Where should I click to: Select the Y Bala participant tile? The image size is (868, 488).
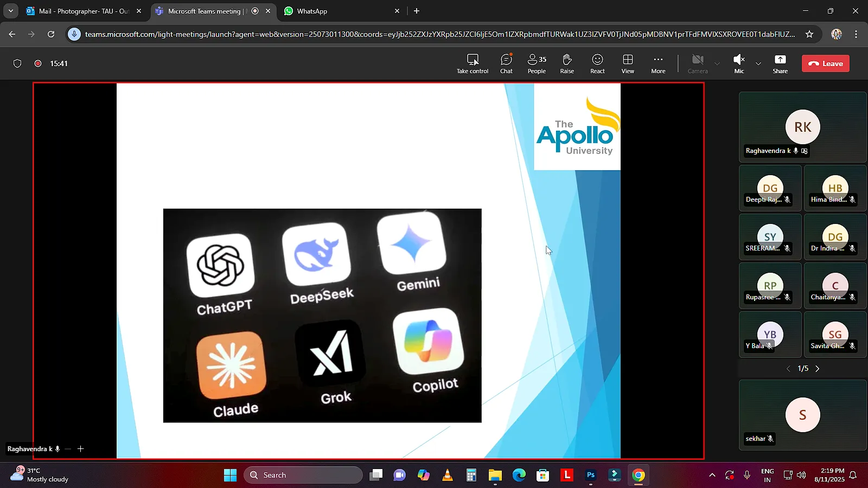pos(770,334)
